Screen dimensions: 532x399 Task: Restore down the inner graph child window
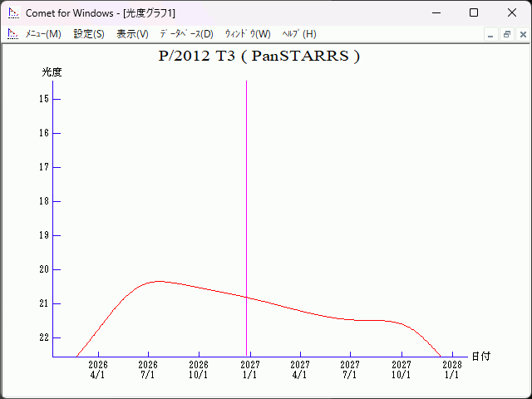[506, 34]
